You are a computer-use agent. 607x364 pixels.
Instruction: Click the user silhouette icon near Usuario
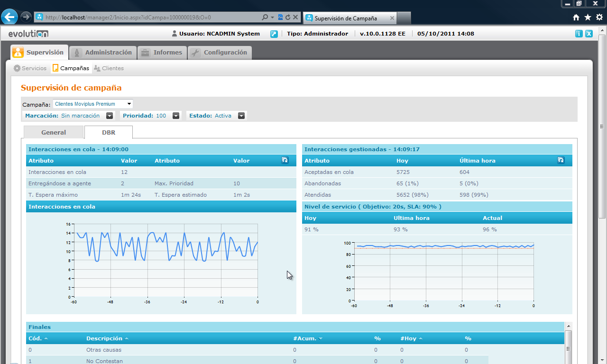pyautogui.click(x=175, y=34)
